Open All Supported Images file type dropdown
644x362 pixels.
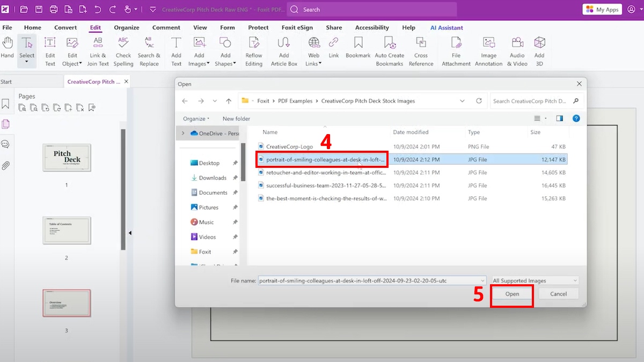535,280
